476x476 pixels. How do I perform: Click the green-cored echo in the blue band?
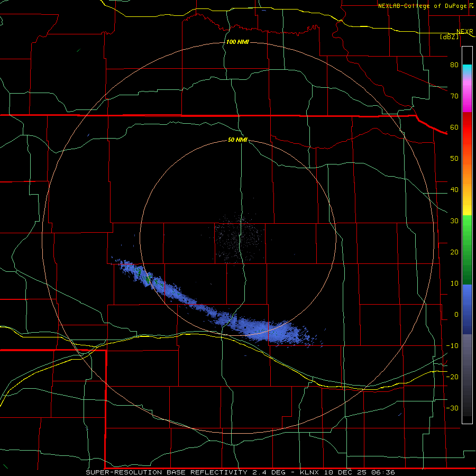[x=148, y=279]
